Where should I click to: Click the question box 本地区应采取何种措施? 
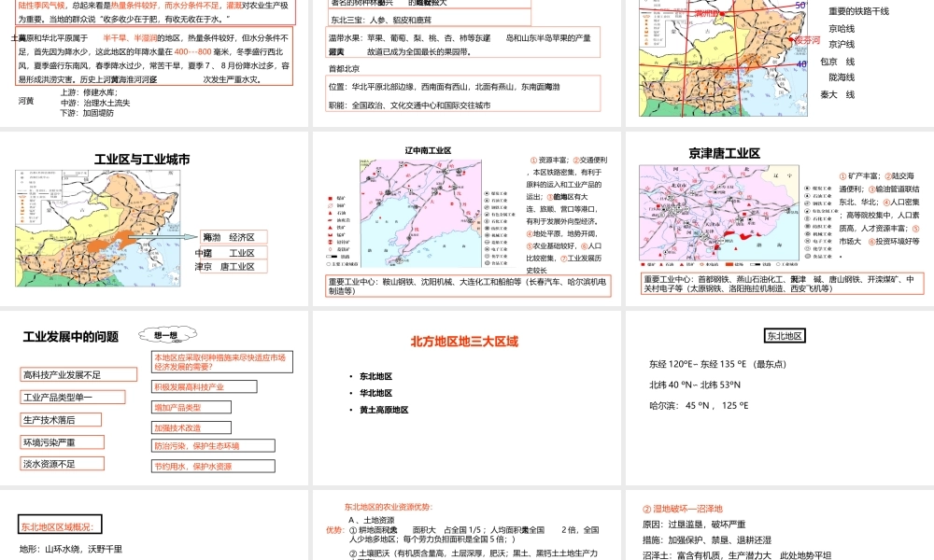[x=222, y=362]
